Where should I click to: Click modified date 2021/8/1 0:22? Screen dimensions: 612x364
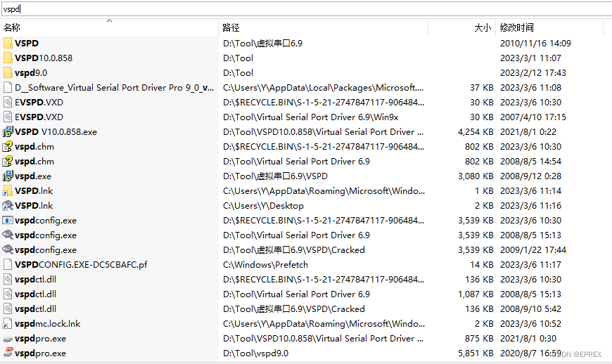pos(528,132)
